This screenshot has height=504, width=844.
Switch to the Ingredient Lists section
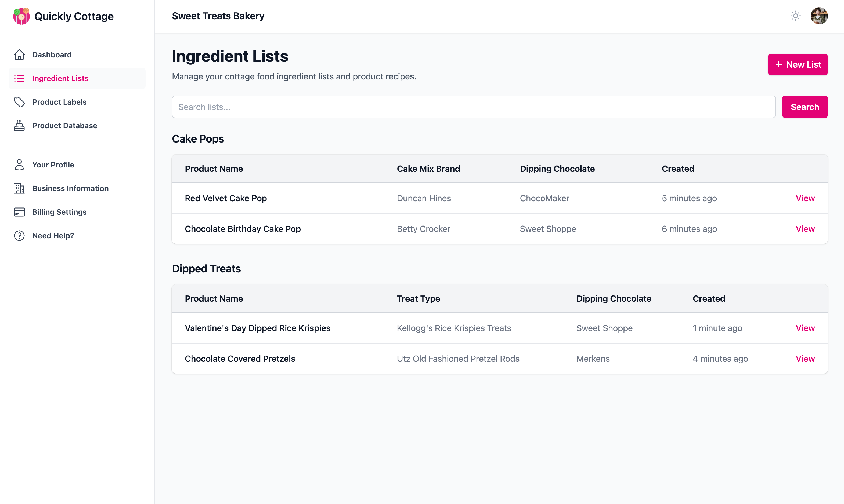[60, 78]
